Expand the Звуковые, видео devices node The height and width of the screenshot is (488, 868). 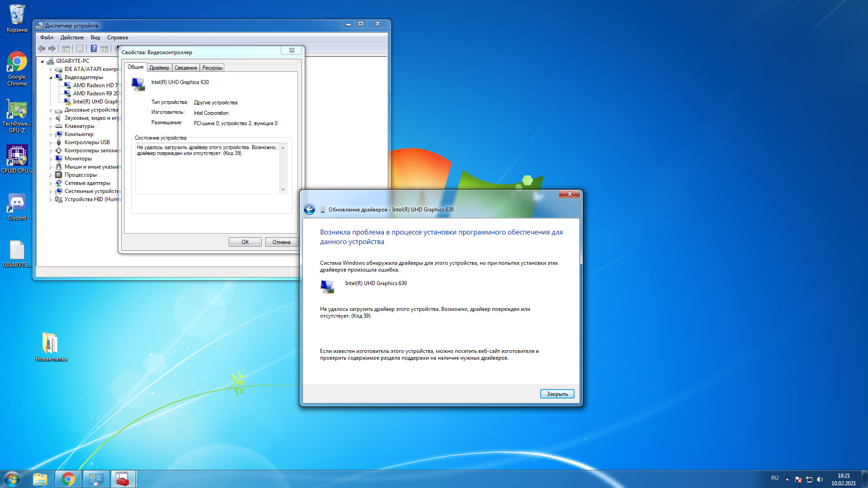(x=51, y=118)
